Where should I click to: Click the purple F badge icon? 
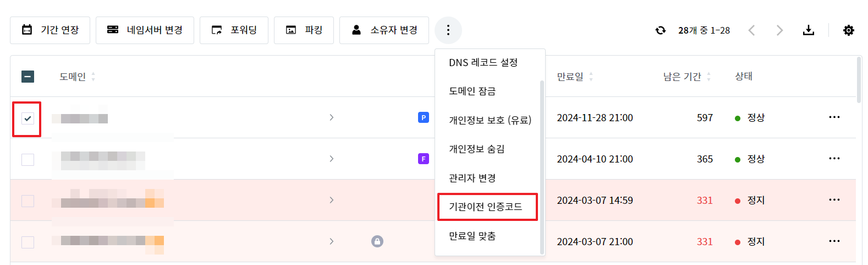pyautogui.click(x=424, y=159)
